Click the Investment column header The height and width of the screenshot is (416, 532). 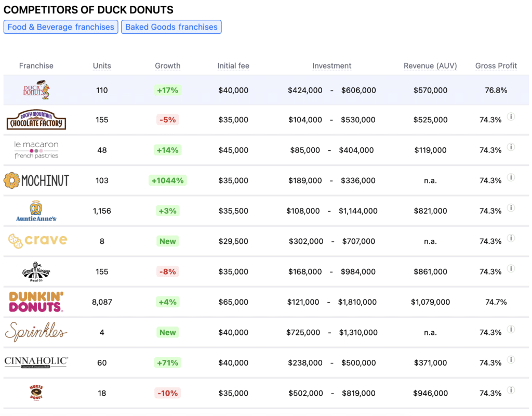tap(332, 66)
